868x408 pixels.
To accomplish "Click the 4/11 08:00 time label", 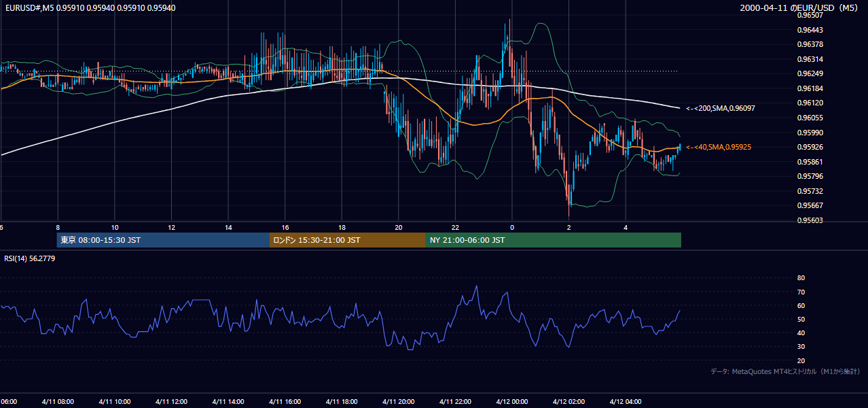I will (57, 401).
